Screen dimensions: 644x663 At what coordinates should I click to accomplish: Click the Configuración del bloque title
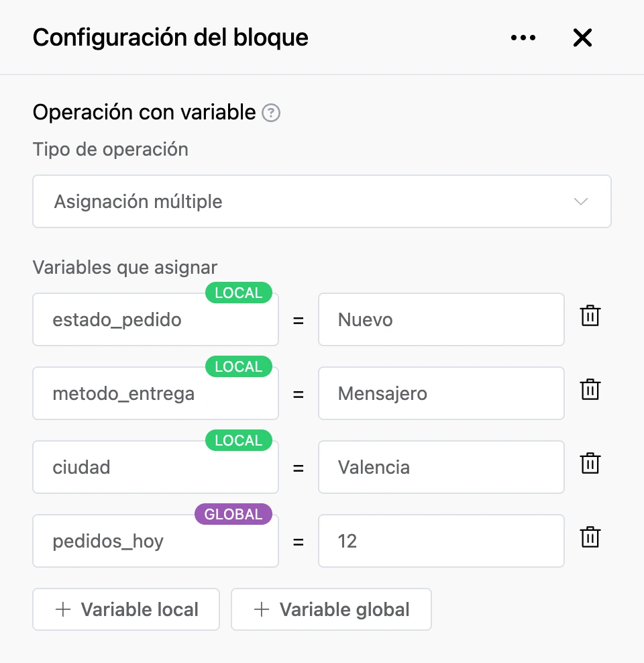pos(170,38)
